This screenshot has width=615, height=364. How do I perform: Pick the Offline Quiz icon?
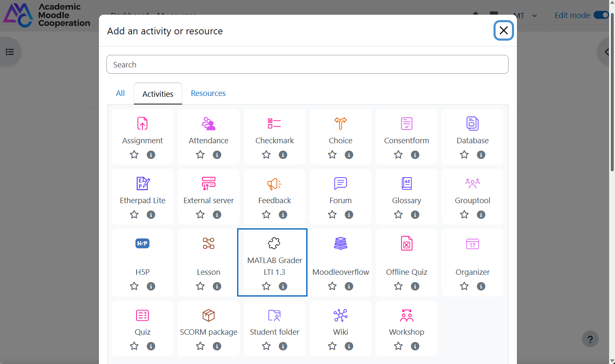point(406,243)
